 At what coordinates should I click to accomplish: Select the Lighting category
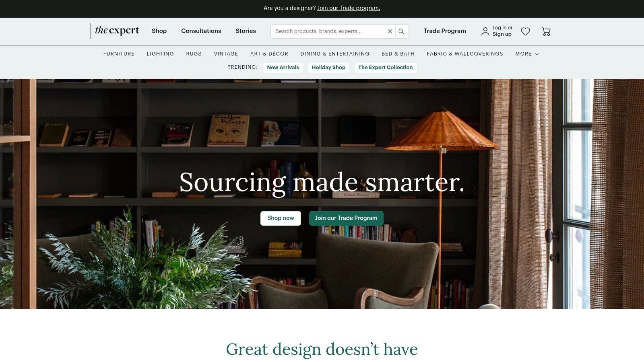coord(160,54)
